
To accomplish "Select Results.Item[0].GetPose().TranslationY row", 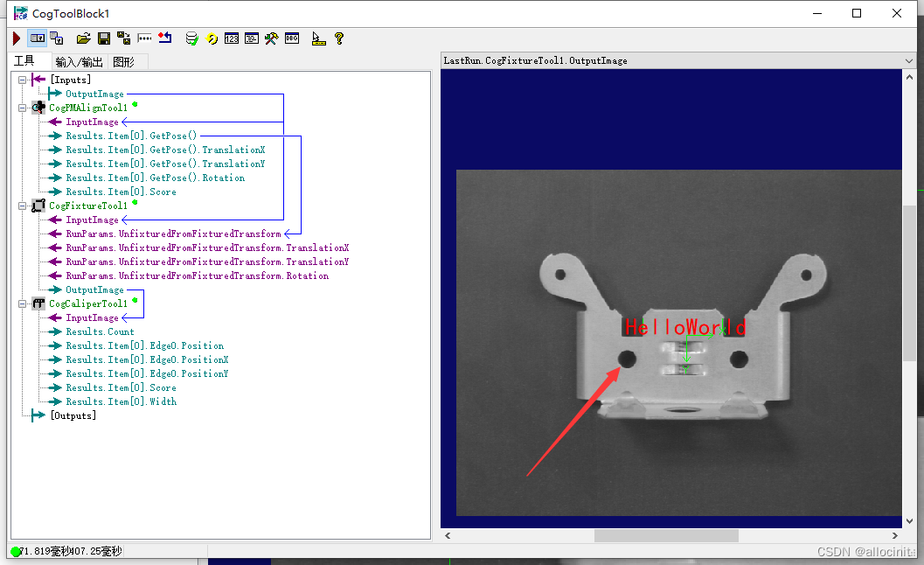I will click(x=165, y=164).
